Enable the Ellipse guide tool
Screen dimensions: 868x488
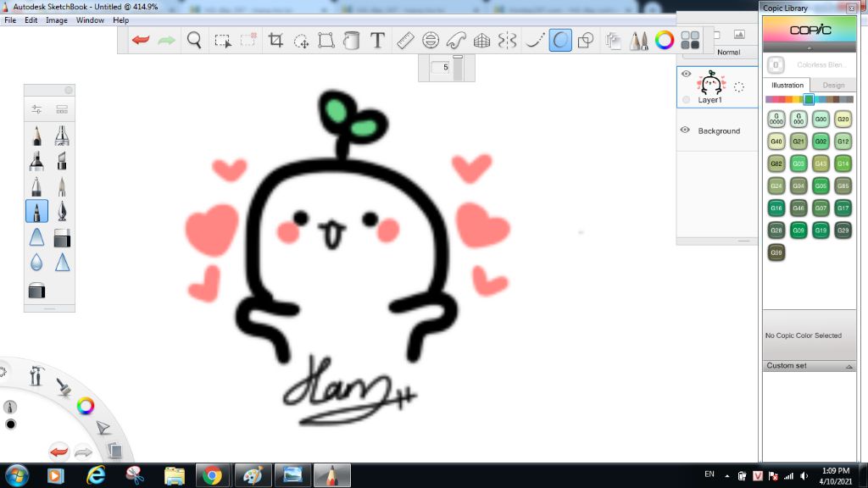pyautogui.click(x=431, y=40)
